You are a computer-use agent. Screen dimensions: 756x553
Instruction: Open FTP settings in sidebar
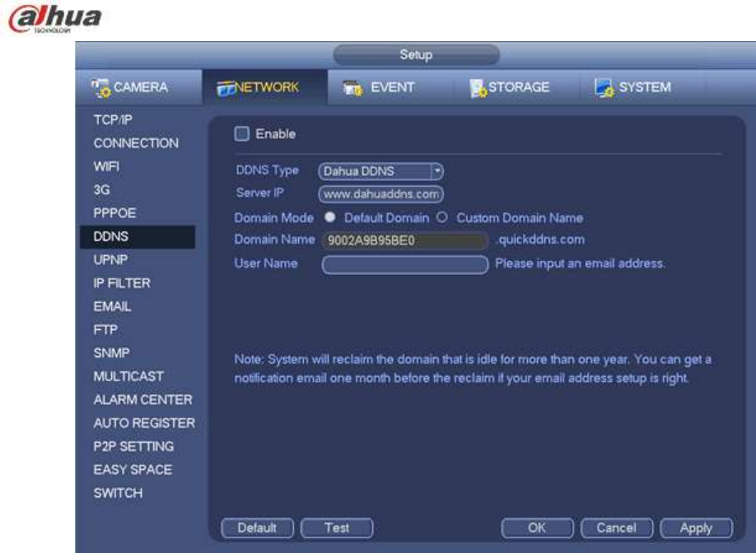[105, 330]
